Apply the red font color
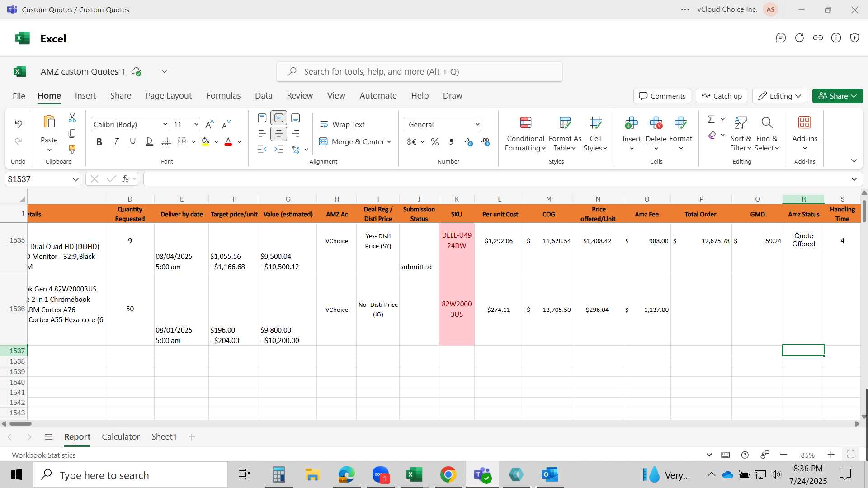Screen dimensions: 868x488 (x=228, y=142)
